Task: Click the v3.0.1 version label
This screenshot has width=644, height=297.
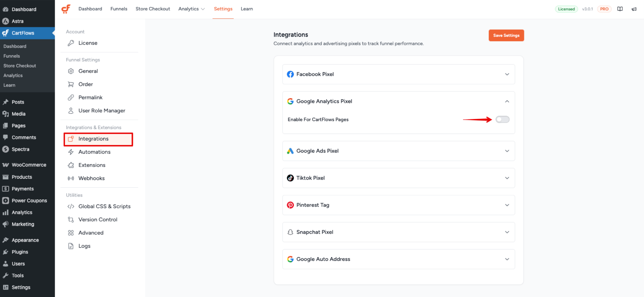Action: pyautogui.click(x=587, y=9)
